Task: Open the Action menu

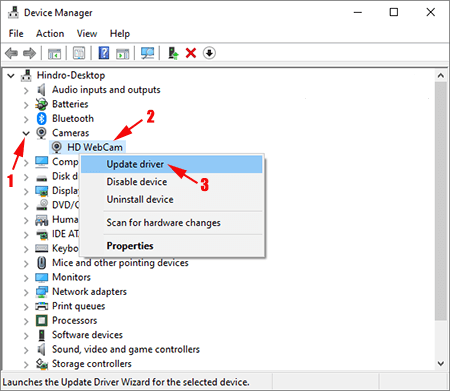Action: (x=50, y=34)
